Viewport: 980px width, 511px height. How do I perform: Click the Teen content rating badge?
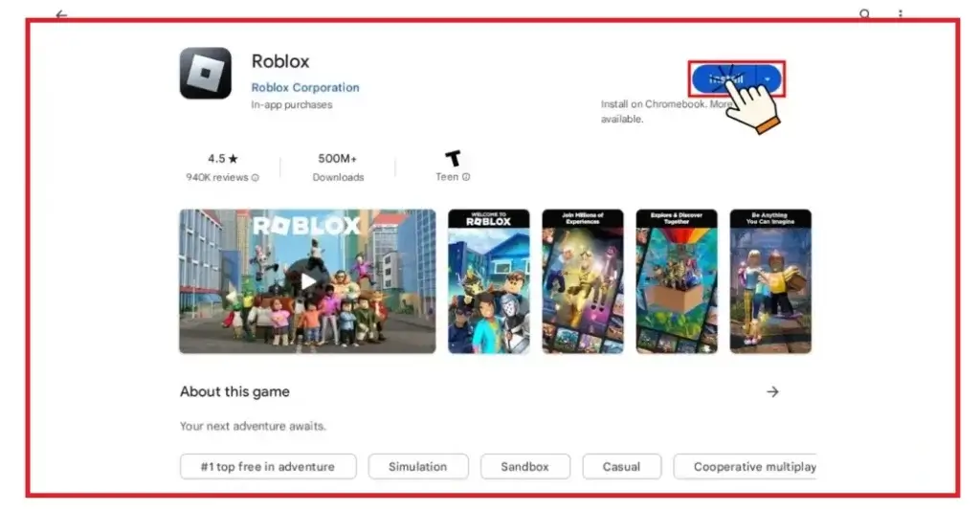453,159
